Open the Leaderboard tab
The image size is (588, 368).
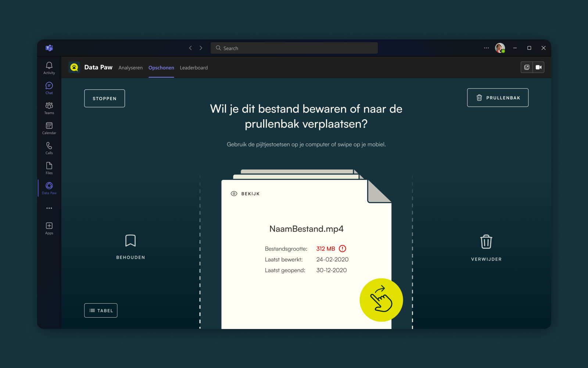tap(194, 68)
